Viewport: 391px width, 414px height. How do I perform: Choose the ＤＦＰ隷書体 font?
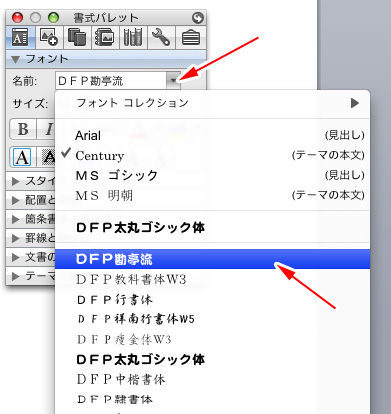click(212, 399)
